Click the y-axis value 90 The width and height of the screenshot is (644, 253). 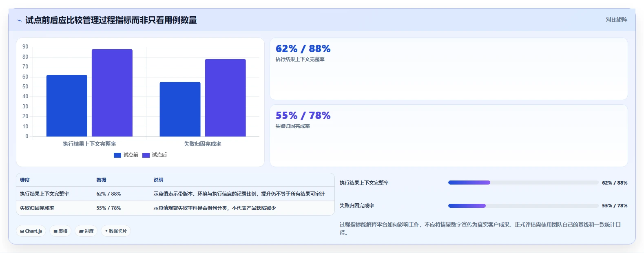pyautogui.click(x=25, y=47)
